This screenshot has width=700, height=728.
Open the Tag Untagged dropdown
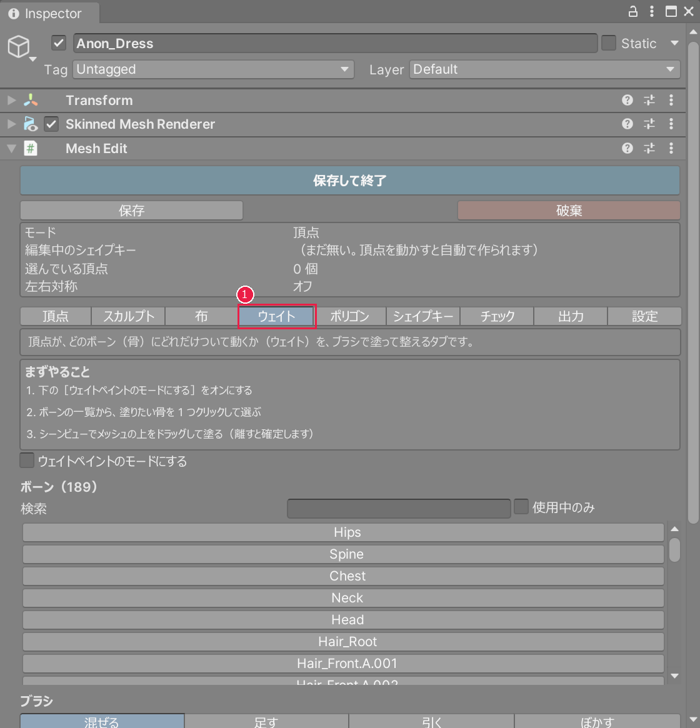(x=213, y=69)
